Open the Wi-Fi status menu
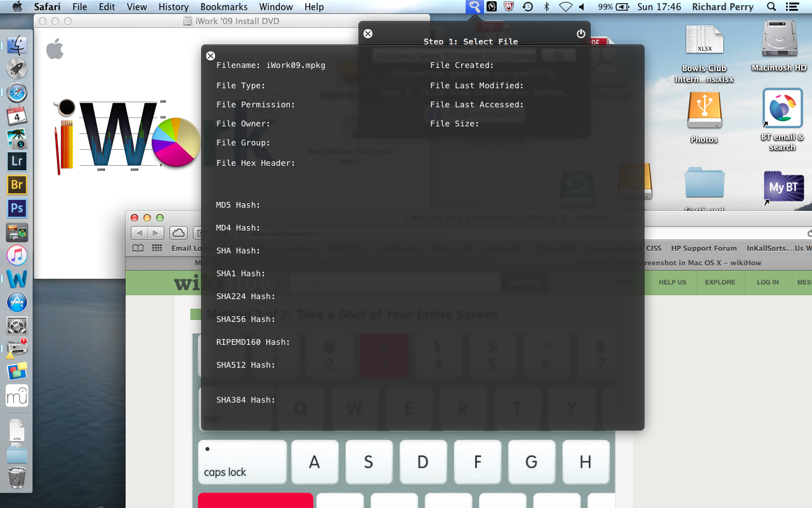 click(565, 7)
